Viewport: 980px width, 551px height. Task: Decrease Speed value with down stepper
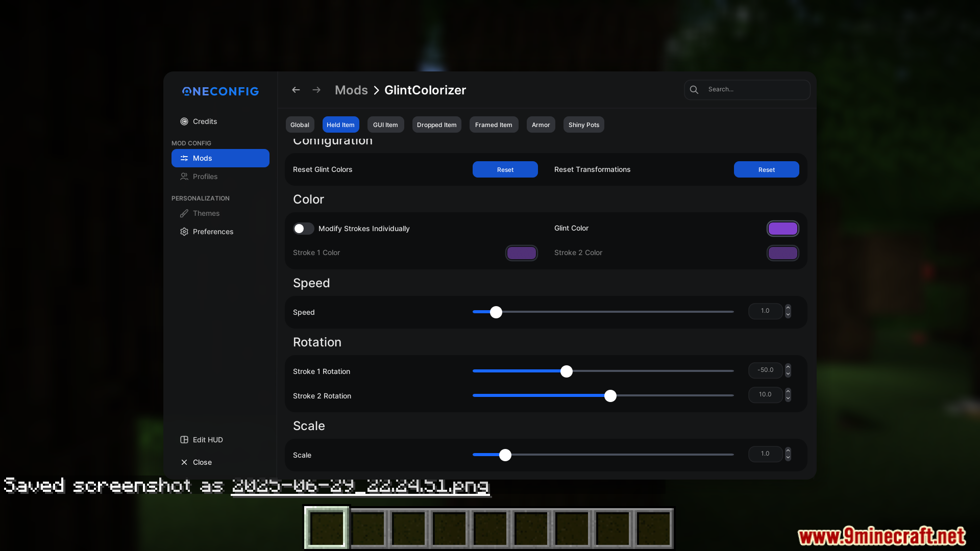click(788, 315)
